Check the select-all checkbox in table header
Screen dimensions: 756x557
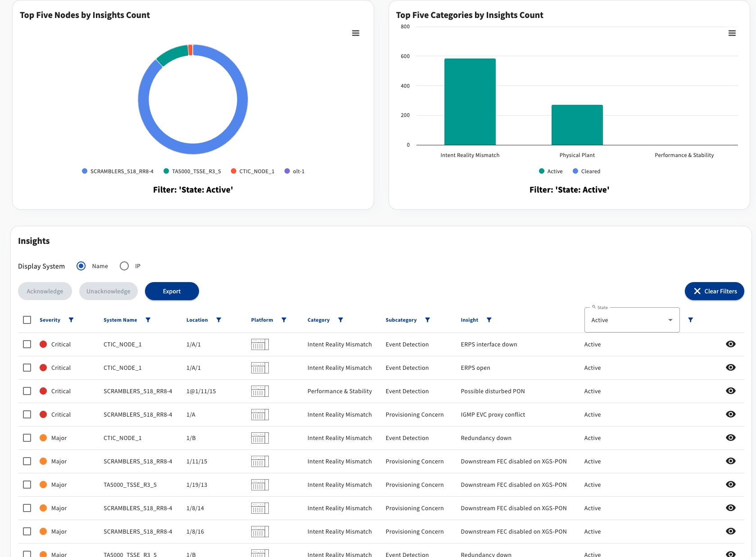click(x=27, y=320)
